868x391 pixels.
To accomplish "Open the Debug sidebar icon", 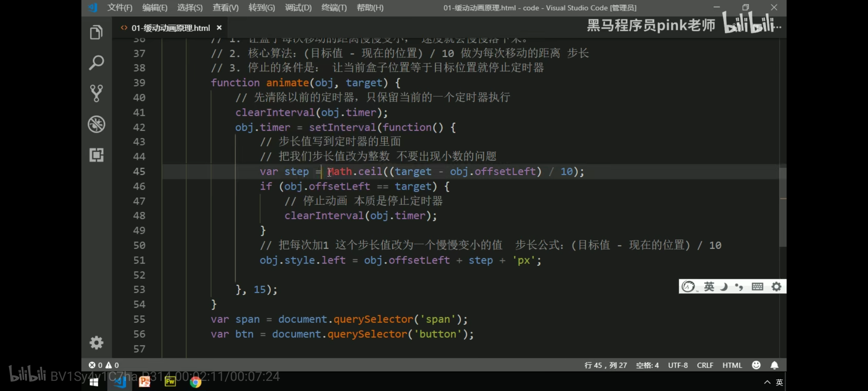I will point(96,124).
